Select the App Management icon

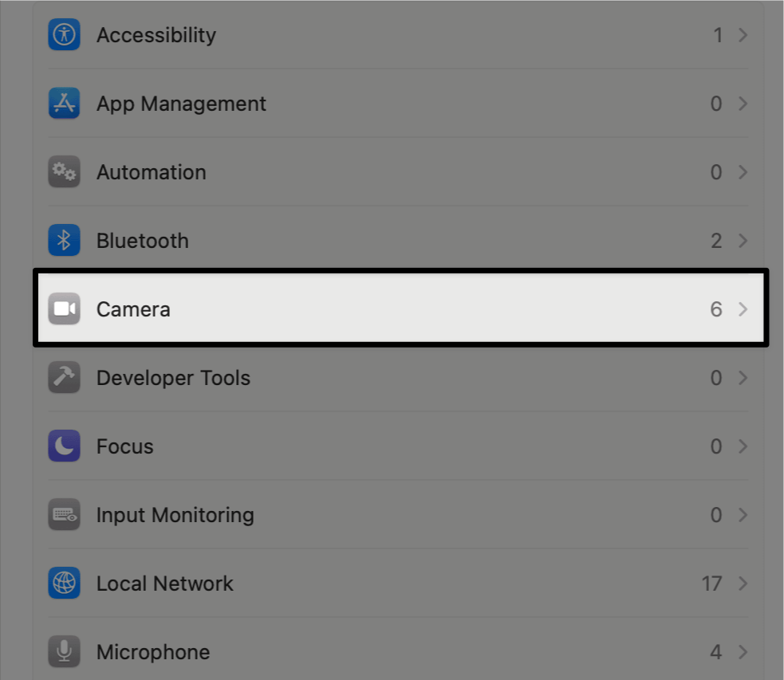pos(64,103)
